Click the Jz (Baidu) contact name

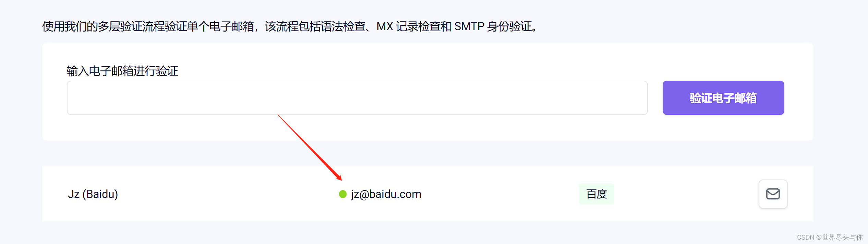pyautogui.click(x=93, y=194)
